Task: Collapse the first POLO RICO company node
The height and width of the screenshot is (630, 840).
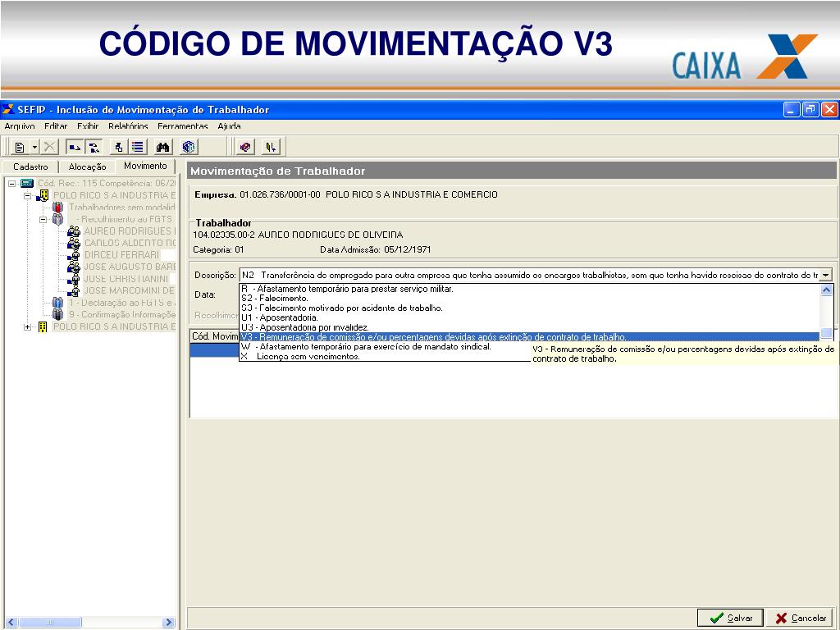Action: 27,195
